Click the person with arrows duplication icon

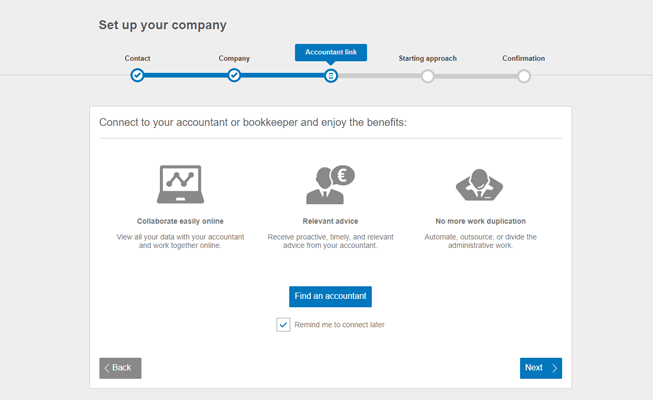tap(480, 185)
